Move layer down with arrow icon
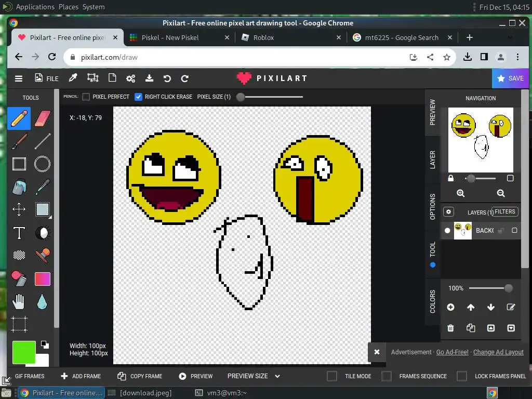Viewport: 532px width, 399px height. point(490,308)
